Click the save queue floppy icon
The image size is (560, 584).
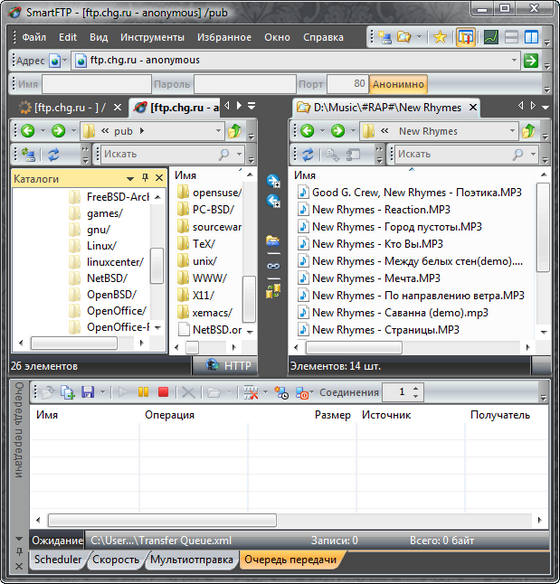(88, 392)
